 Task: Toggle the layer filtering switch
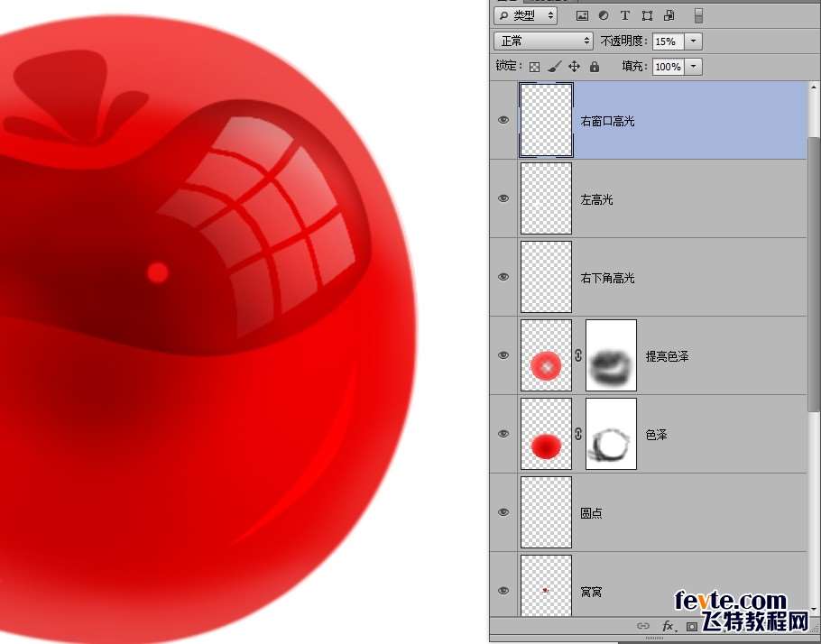698,15
